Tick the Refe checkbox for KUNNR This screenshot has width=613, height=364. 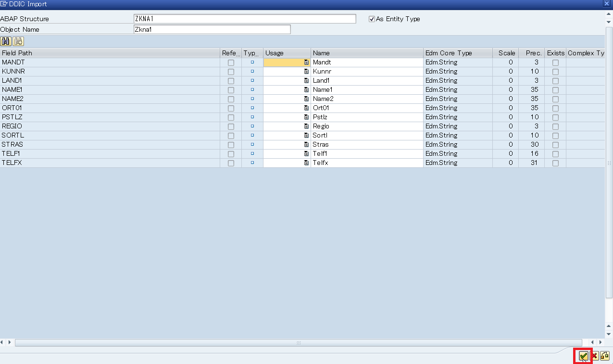231,72
